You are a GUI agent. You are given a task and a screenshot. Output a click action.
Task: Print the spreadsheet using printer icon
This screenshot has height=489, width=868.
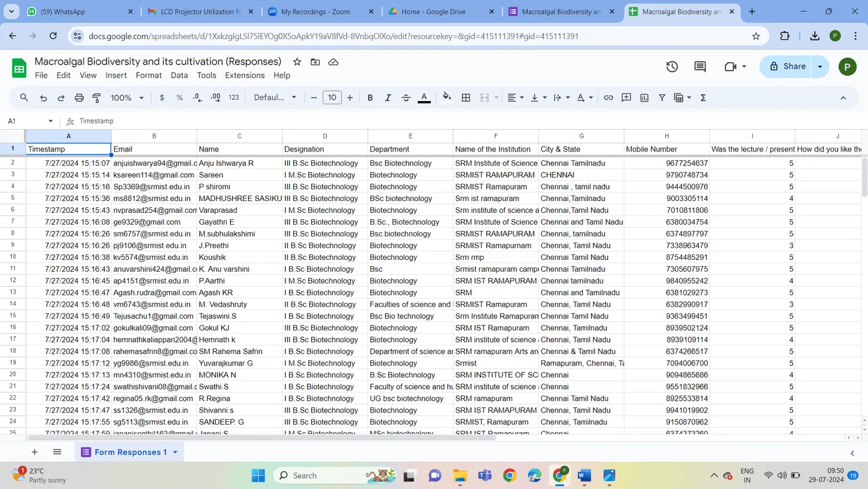(x=79, y=97)
